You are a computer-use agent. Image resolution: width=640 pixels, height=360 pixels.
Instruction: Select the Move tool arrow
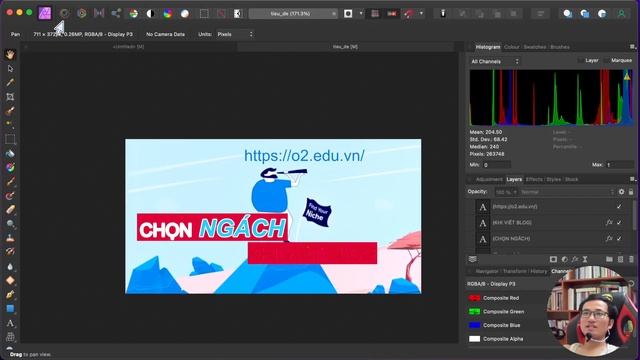[x=10, y=69]
